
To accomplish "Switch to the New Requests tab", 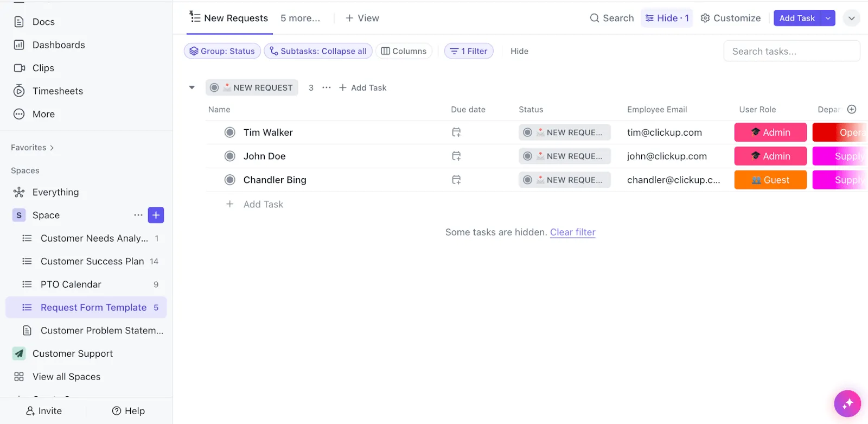I will (x=229, y=18).
